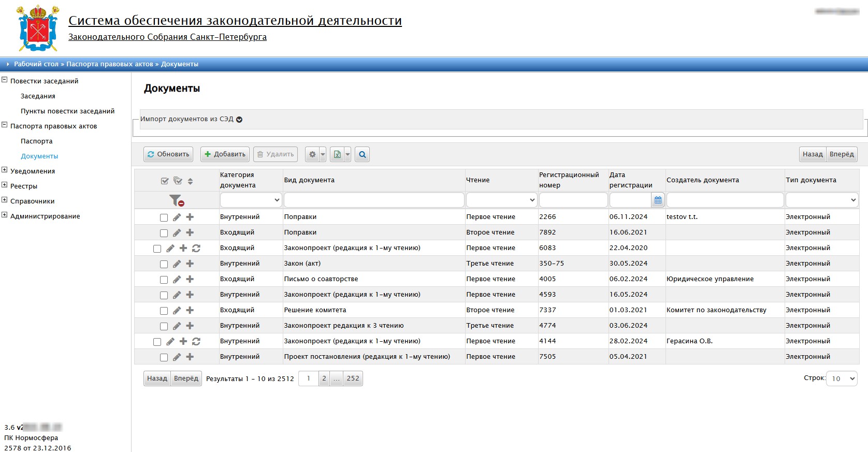The height and width of the screenshot is (452, 868).
Task: Open Паспорта in the sidebar
Action: point(37,141)
